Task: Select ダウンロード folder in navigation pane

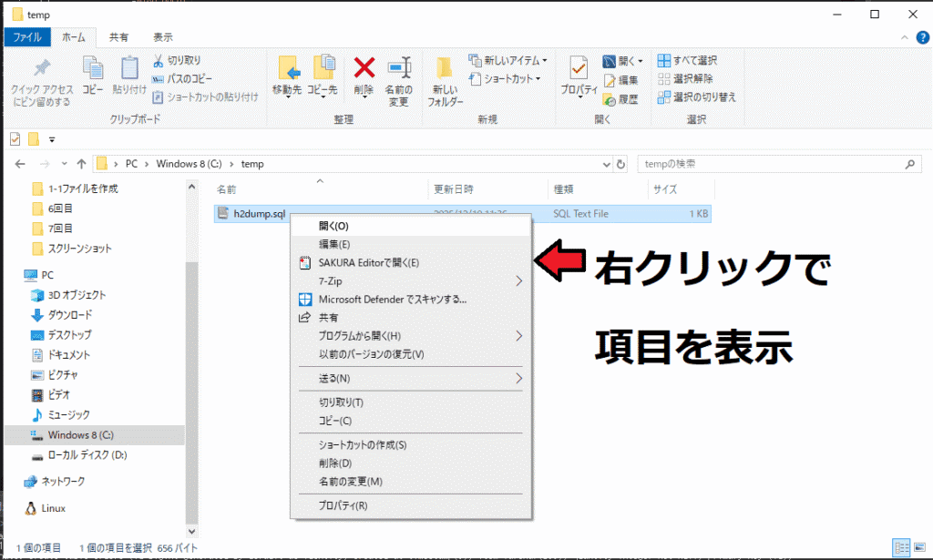Action: pyautogui.click(x=68, y=315)
